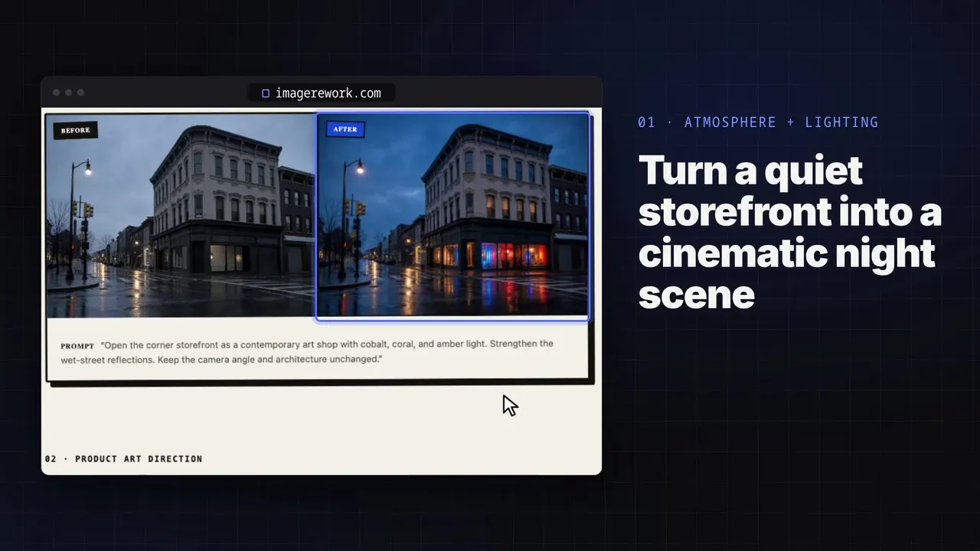Click the red close window dot
980x551 pixels.
click(x=56, y=93)
